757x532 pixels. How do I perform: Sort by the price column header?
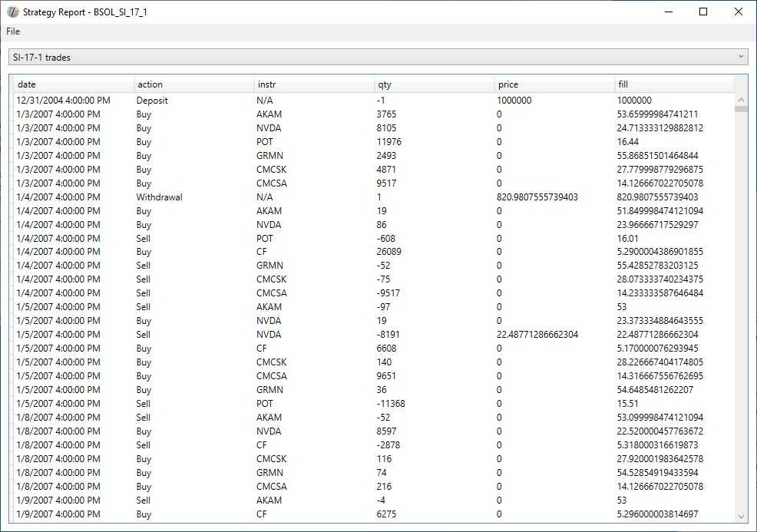tap(554, 84)
